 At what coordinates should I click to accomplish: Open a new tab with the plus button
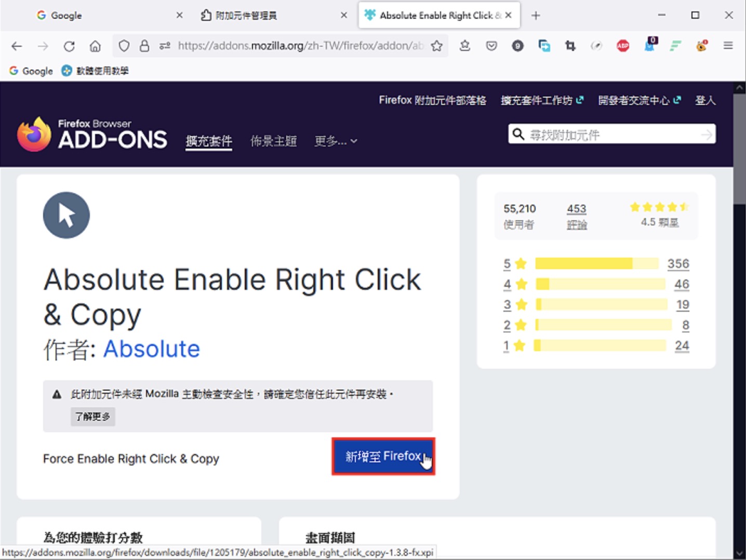pos(536,16)
